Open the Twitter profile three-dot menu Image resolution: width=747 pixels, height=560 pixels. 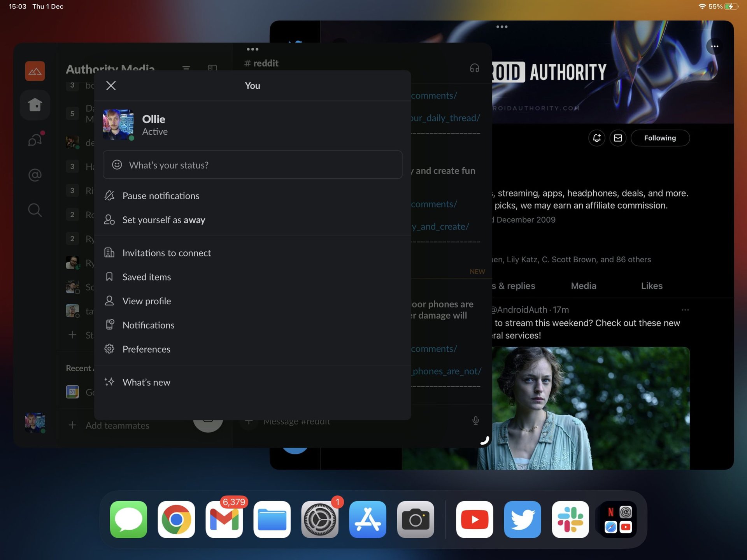pos(715,46)
